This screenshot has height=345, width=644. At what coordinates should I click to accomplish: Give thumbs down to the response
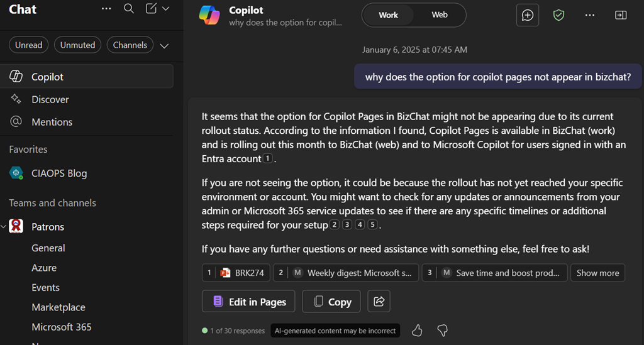pos(442,330)
